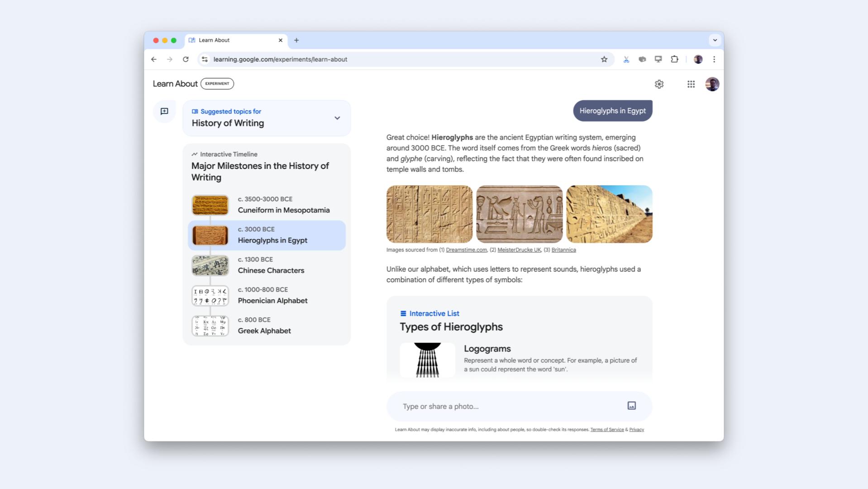Viewport: 868px width, 489px height.
Task: Click the Type or share a photo field
Action: (507, 406)
